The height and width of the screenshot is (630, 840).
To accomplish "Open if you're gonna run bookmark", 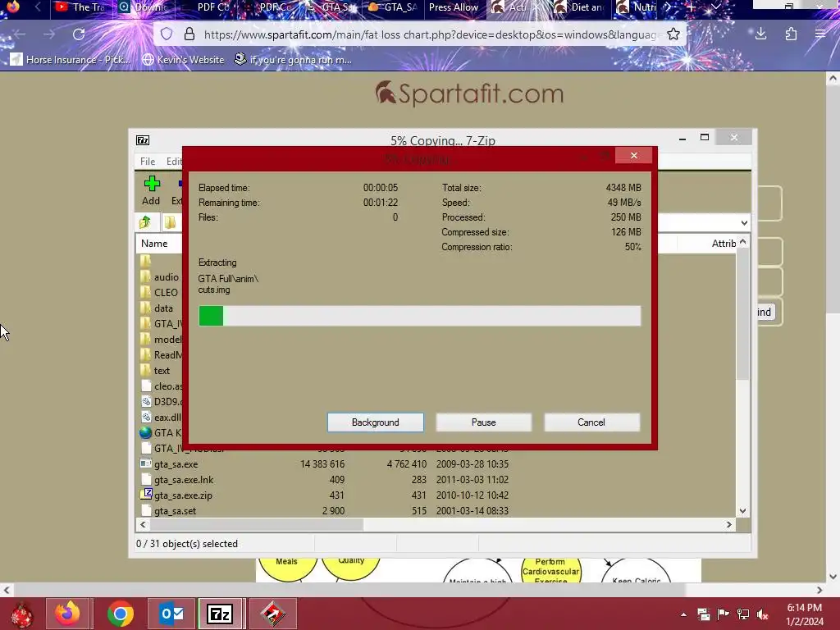I will 293,59.
